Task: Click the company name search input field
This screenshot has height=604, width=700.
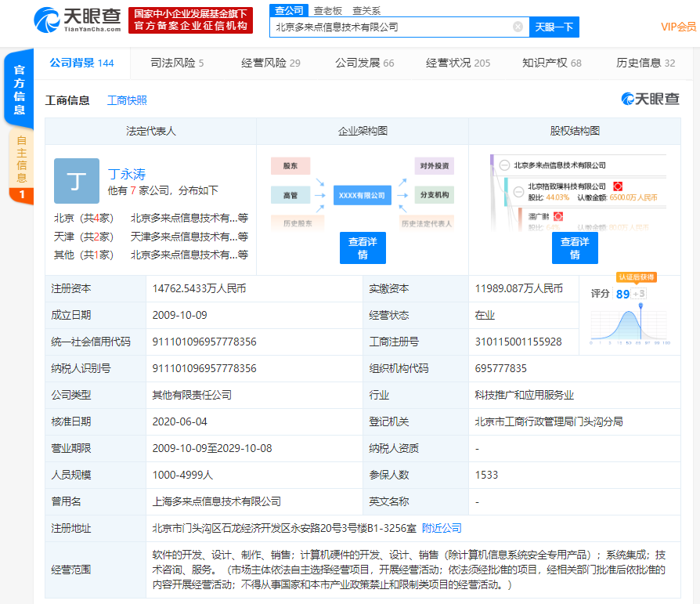Action: click(391, 27)
